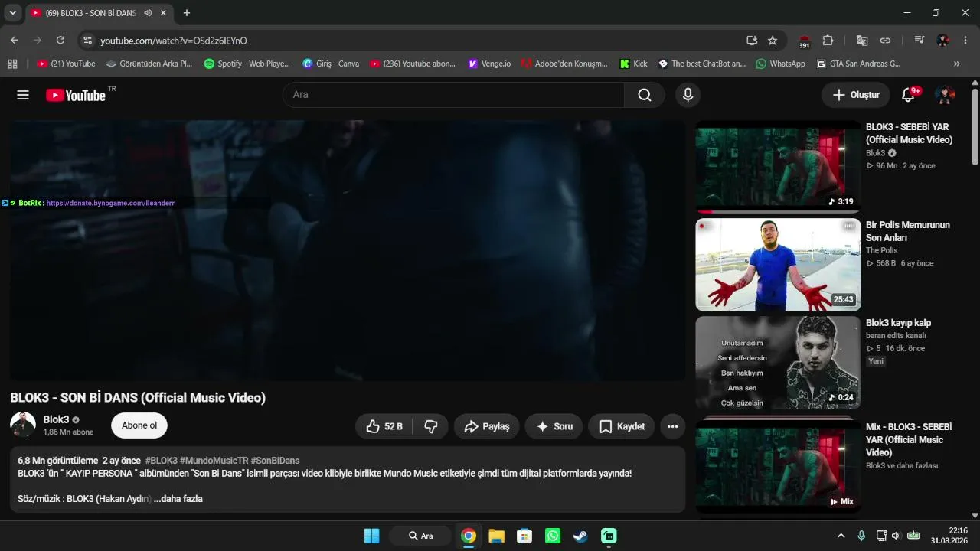Open the extension showing 391 badge

point(804,41)
